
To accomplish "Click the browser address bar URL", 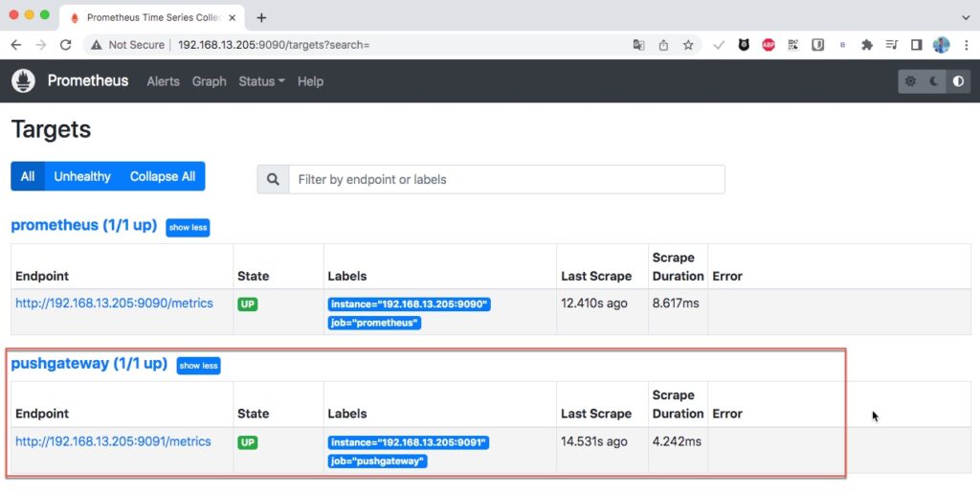I will click(274, 45).
